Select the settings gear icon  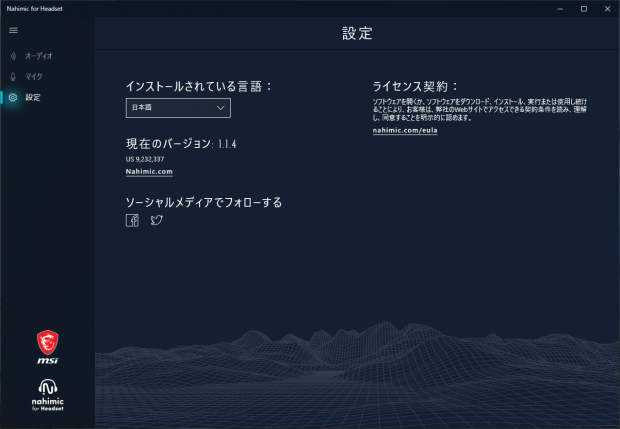[13, 97]
